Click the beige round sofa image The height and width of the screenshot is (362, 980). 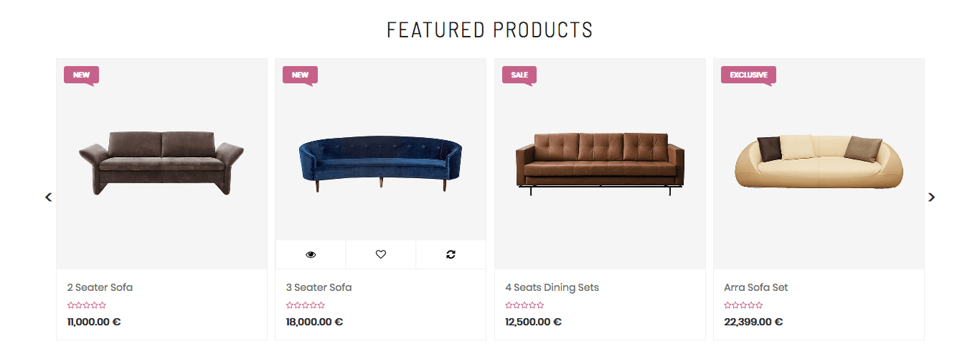click(819, 162)
